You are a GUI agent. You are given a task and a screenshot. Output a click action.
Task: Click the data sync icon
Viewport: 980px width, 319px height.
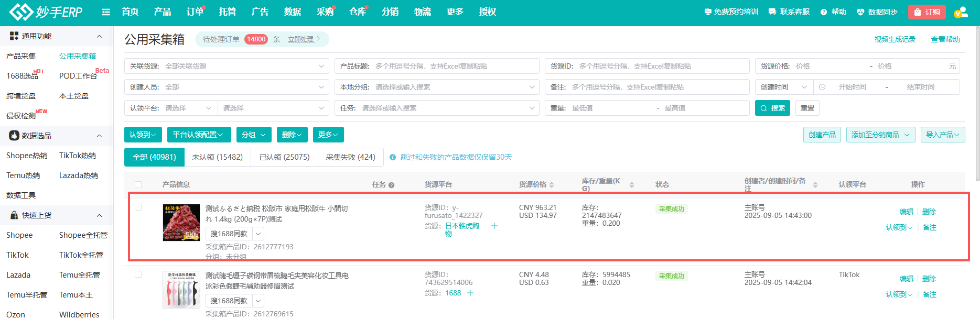point(860,12)
